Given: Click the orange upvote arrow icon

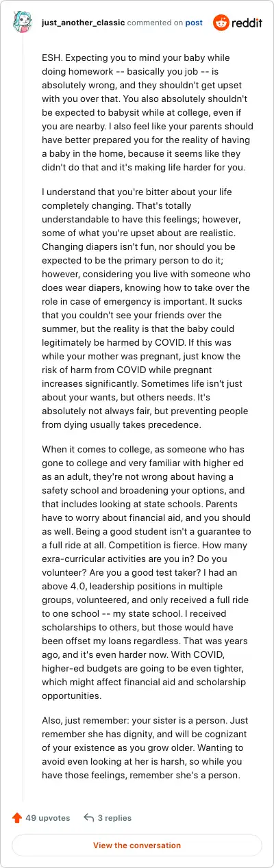Looking at the screenshot, I should [17, 817].
